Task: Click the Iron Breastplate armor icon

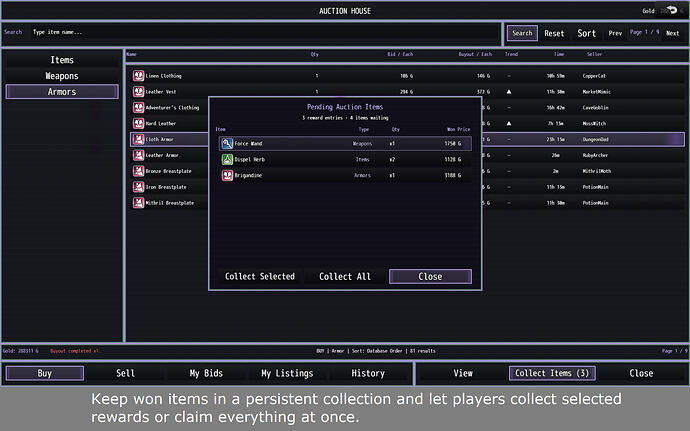Action: coord(139,187)
